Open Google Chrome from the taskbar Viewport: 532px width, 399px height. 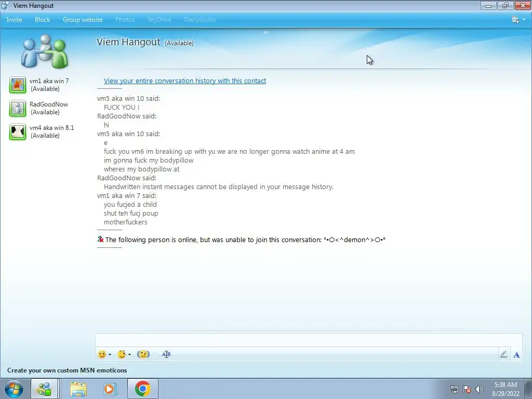tap(143, 389)
